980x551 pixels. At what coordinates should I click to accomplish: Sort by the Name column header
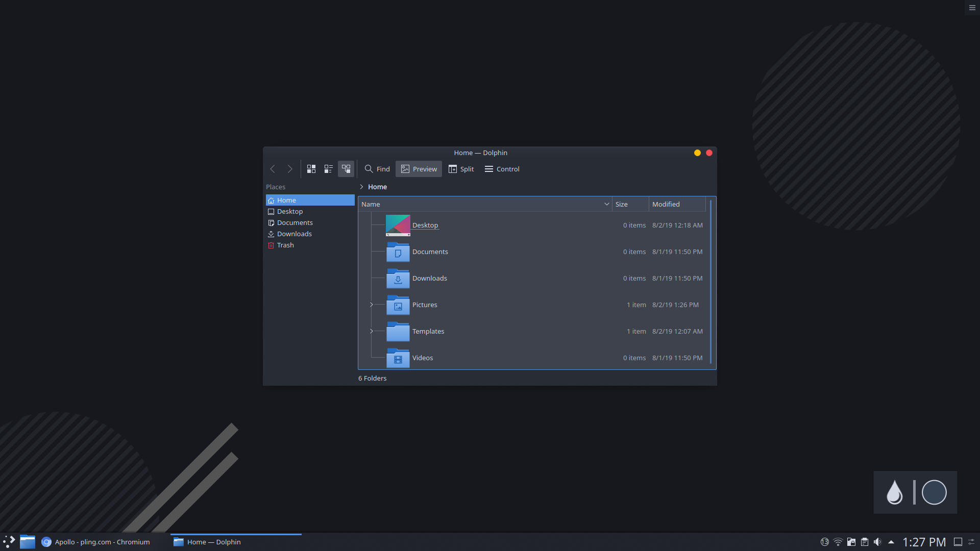click(x=485, y=204)
